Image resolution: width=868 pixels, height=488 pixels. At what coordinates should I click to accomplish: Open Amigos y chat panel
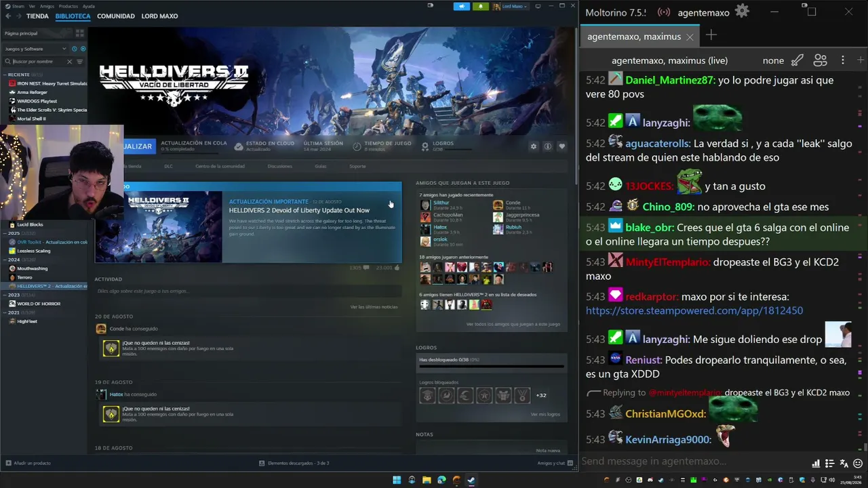tap(554, 463)
